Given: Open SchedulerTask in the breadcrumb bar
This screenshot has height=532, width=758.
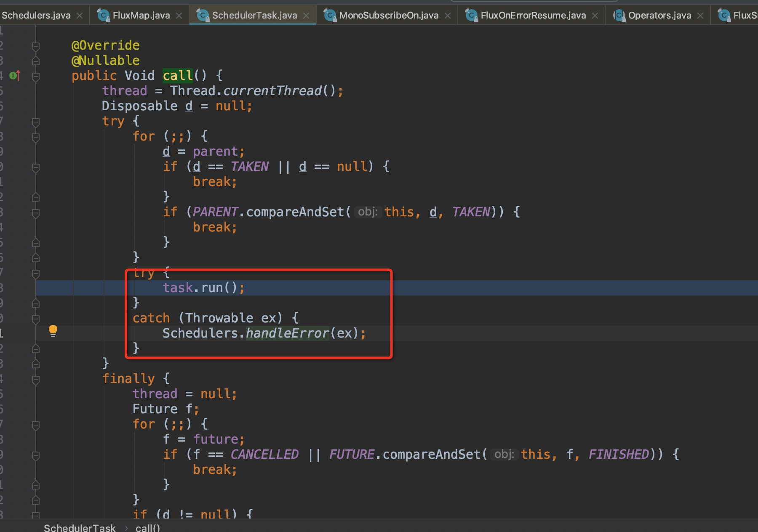Looking at the screenshot, I should (80, 527).
